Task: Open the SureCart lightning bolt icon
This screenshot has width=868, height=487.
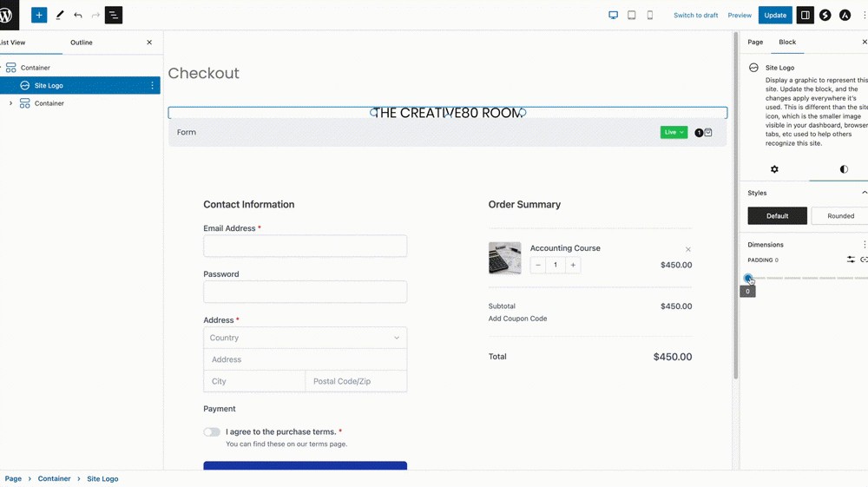Action: click(x=825, y=15)
